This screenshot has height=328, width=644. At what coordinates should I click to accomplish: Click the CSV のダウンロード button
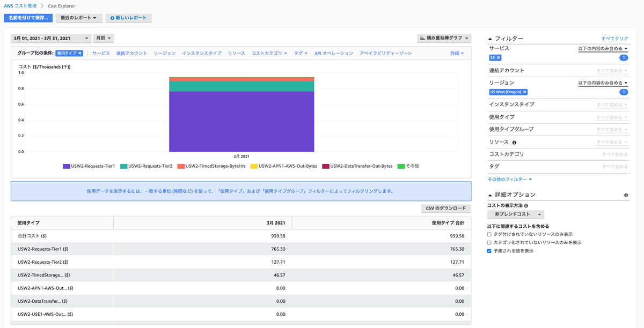[446, 208]
